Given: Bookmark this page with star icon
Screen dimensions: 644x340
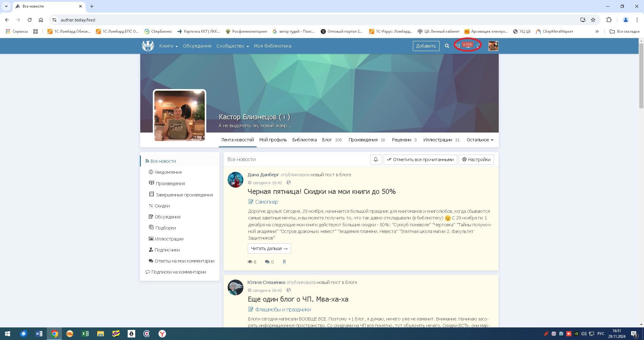Looking at the screenshot, I should (x=593, y=20).
